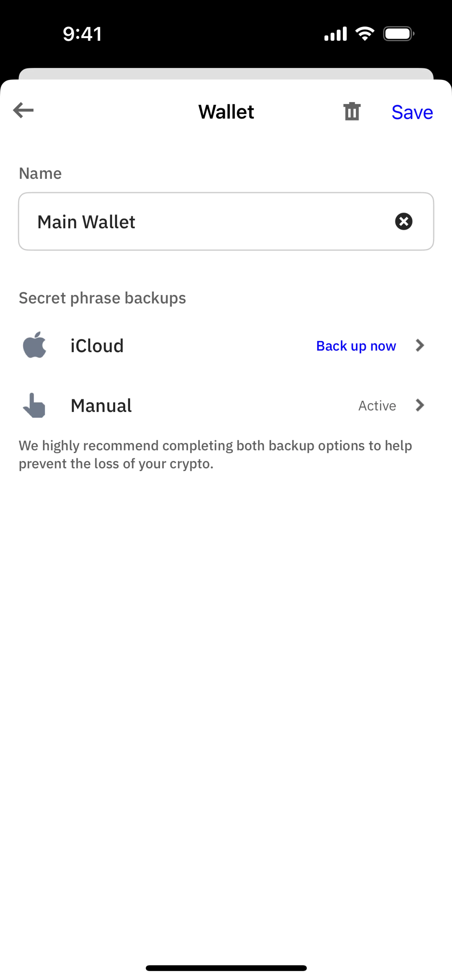
Task: Expand the iCloud backup chevron
Action: tap(420, 345)
